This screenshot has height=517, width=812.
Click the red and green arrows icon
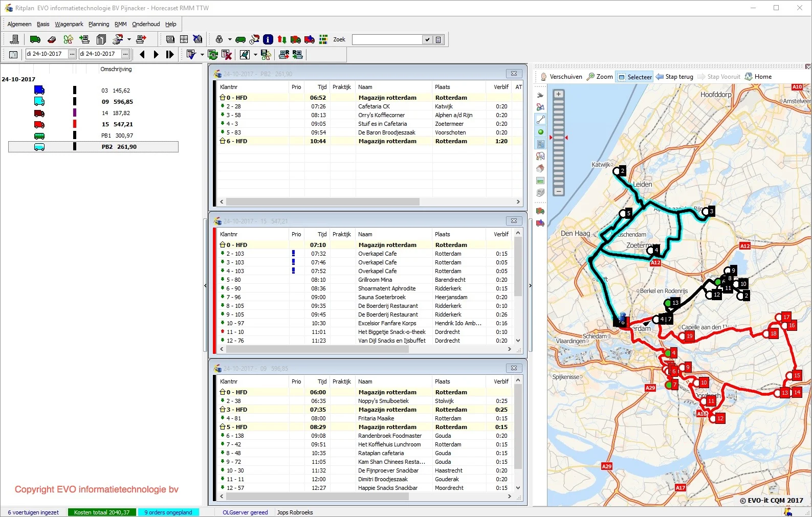(281, 39)
